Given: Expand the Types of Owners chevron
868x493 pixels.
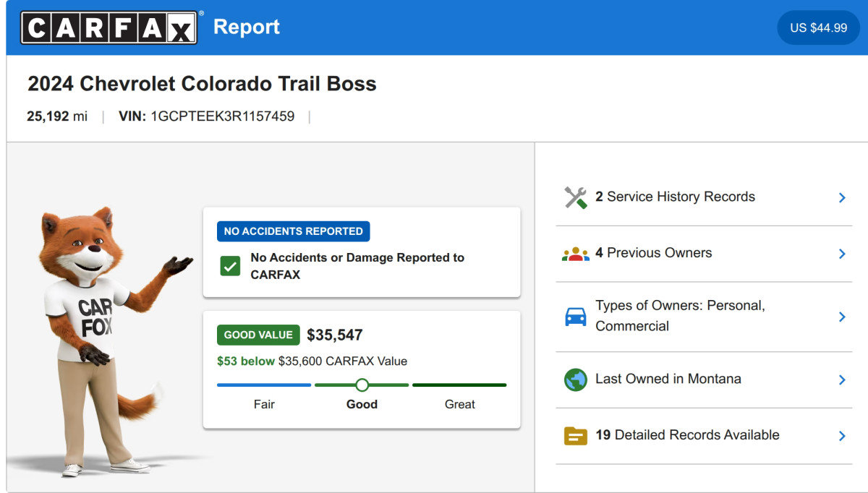Looking at the screenshot, I should (x=842, y=317).
